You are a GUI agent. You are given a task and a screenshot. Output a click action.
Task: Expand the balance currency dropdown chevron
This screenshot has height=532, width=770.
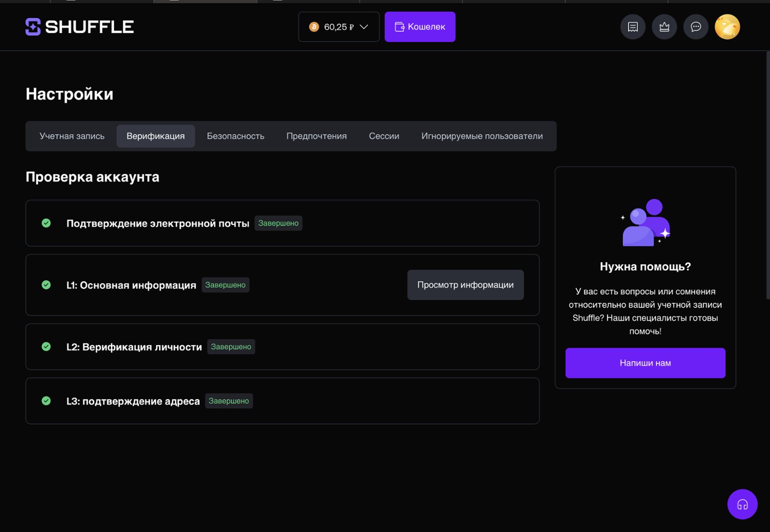(364, 27)
